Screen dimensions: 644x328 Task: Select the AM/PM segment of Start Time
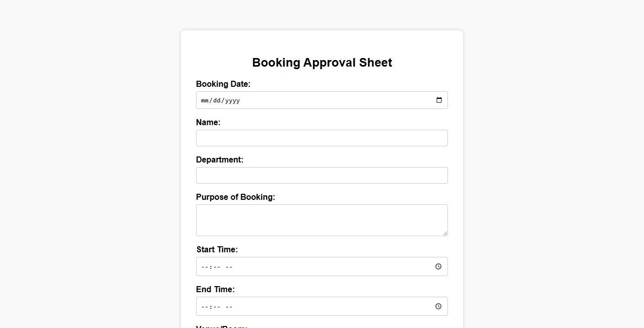[229, 267]
